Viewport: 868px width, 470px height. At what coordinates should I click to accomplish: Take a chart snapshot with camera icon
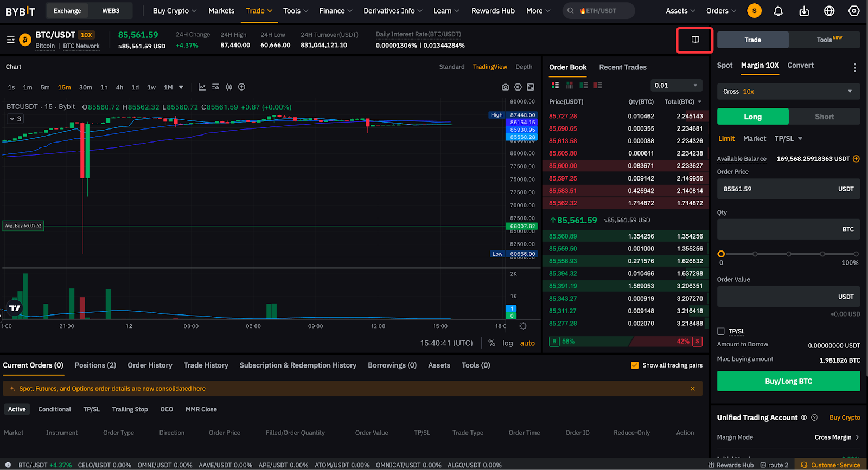point(506,87)
